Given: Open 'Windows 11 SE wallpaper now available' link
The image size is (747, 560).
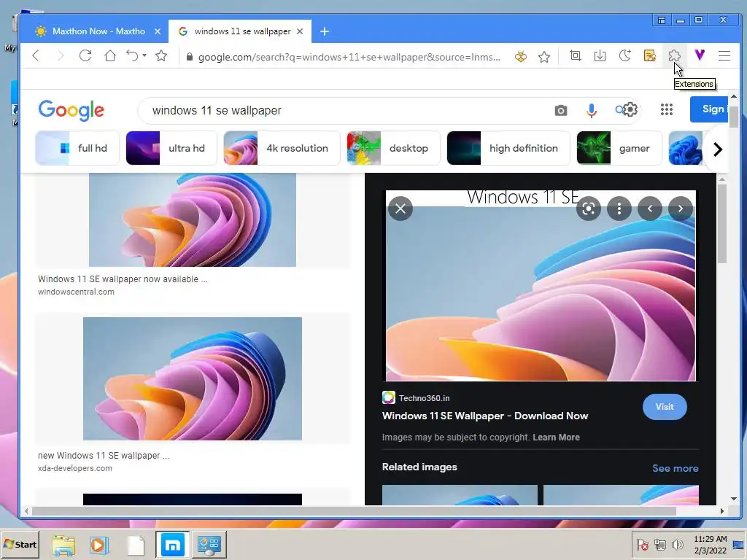Looking at the screenshot, I should (x=123, y=279).
